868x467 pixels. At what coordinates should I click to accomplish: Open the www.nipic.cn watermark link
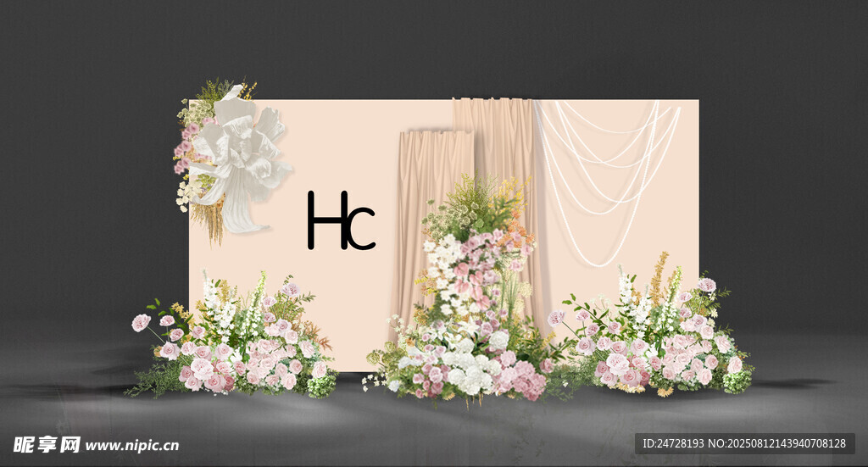point(131,445)
